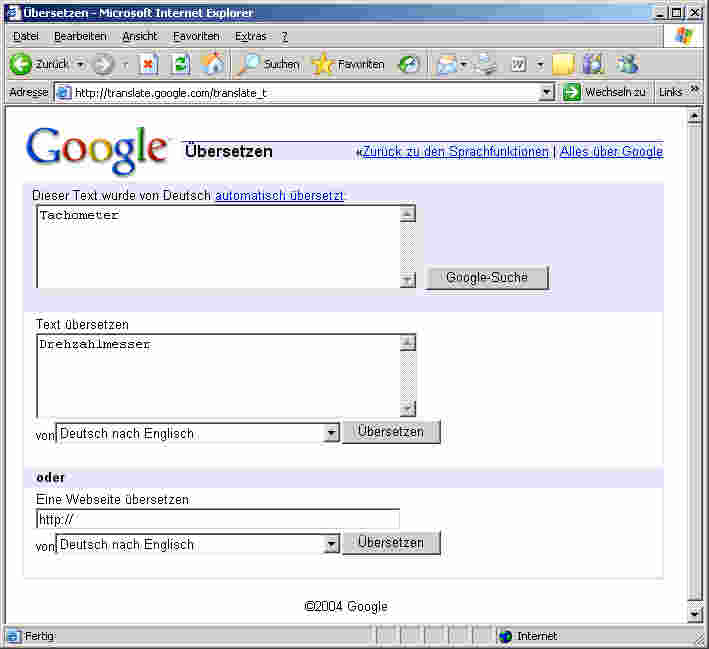The height and width of the screenshot is (649, 709).
Task: Open the Zurück history dropdown arrow
Action: coord(81,65)
